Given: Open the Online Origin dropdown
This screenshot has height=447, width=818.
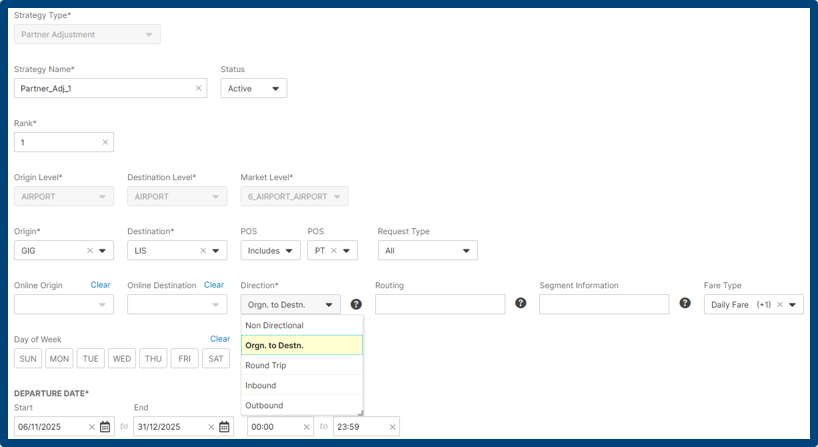Looking at the screenshot, I should [x=64, y=305].
